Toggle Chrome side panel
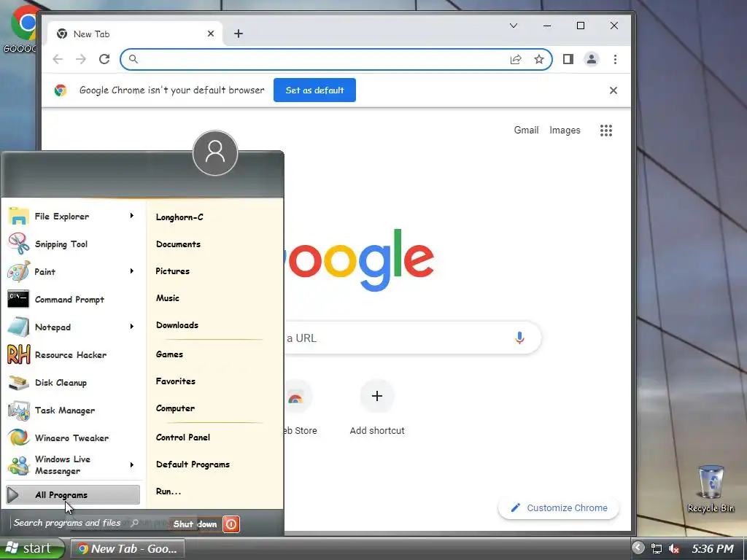Screen dimensions: 747x560 click(568, 59)
